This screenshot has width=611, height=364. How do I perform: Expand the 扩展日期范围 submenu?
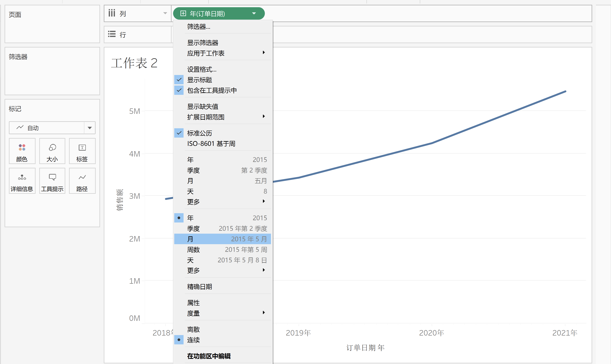pyautogui.click(x=223, y=117)
